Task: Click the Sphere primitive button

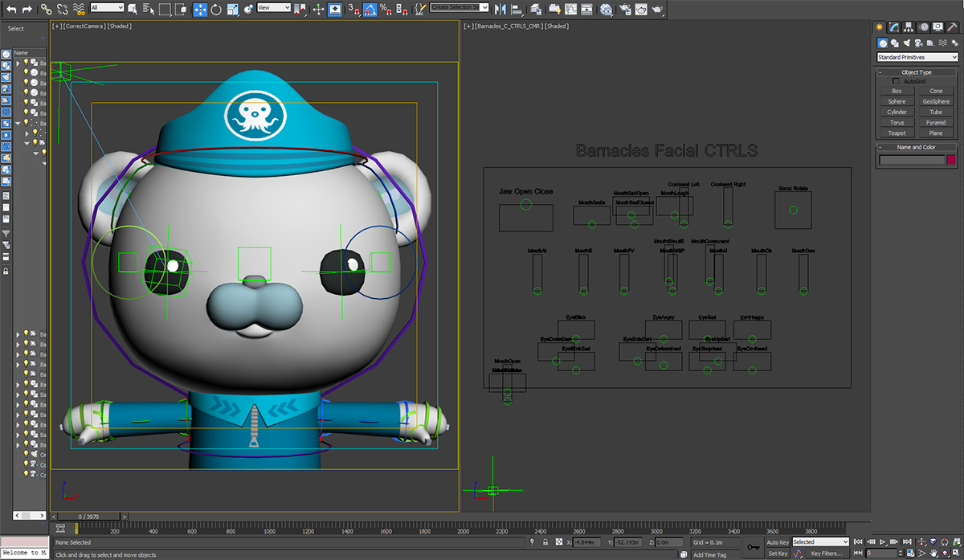Action: point(897,102)
